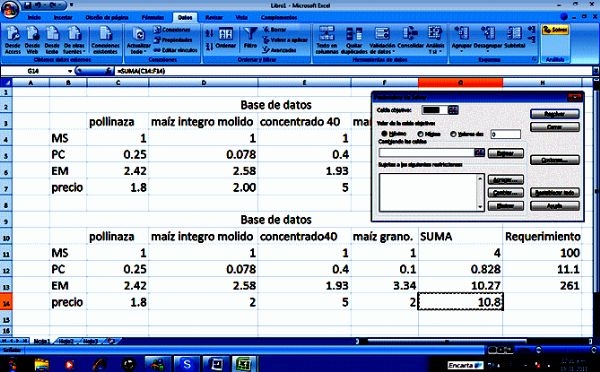Click Propiedades in Conexiones group
The height and width of the screenshot is (372, 600).
tap(172, 40)
